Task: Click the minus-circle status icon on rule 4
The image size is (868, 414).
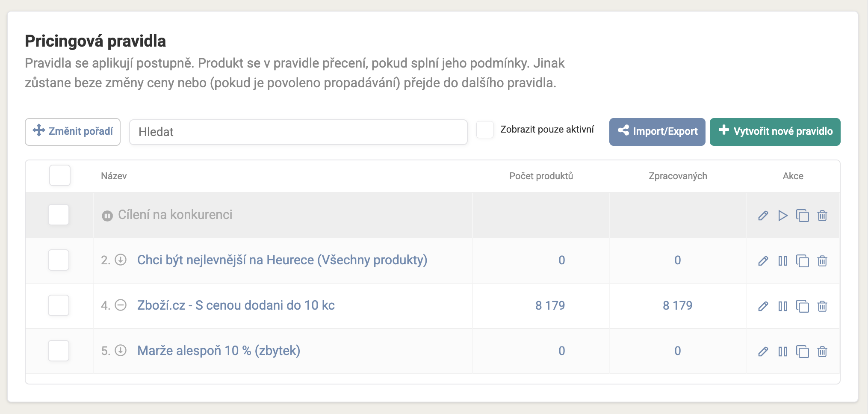Action: (x=121, y=305)
